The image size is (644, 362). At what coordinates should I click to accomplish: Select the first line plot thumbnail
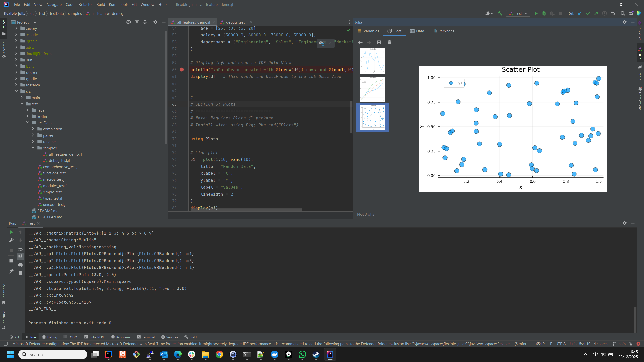[372, 61]
